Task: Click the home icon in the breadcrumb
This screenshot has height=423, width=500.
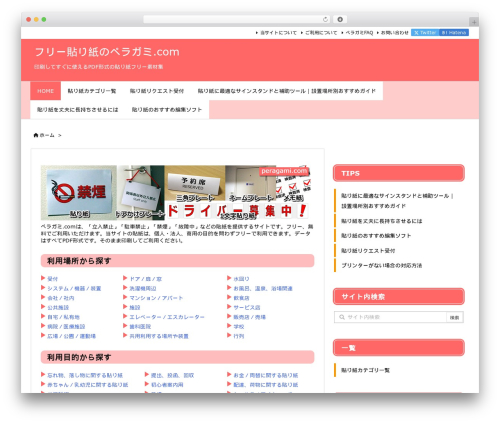Action: 36,135
